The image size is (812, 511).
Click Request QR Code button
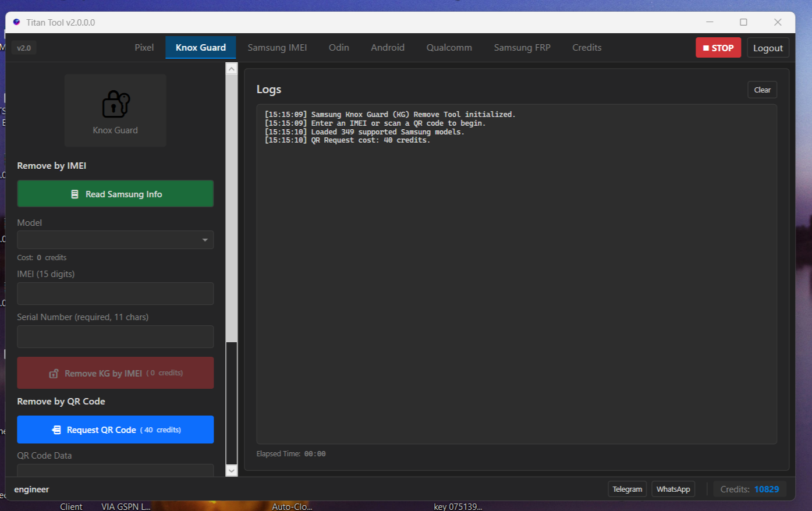[x=115, y=430]
